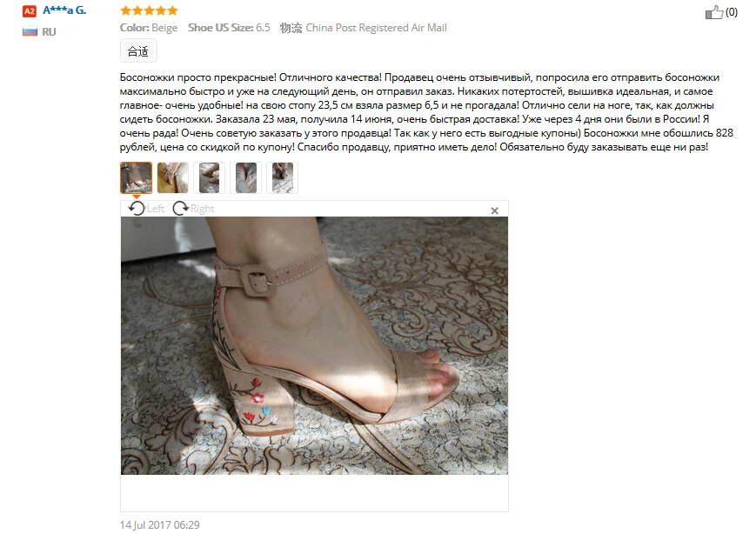Select the second review photo thumbnail
This screenshot has height=534, width=756.
[x=172, y=177]
